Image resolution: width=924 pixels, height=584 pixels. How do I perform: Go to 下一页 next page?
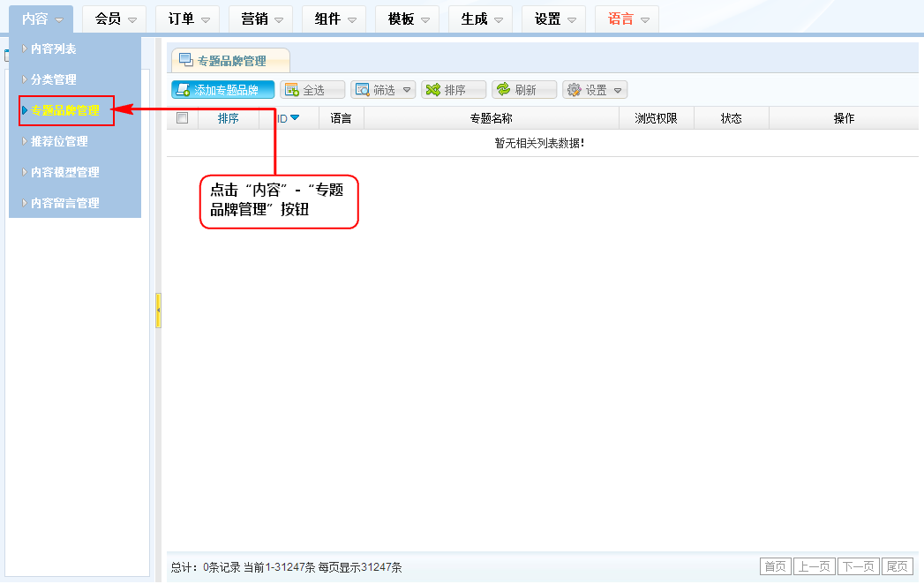pos(858,566)
